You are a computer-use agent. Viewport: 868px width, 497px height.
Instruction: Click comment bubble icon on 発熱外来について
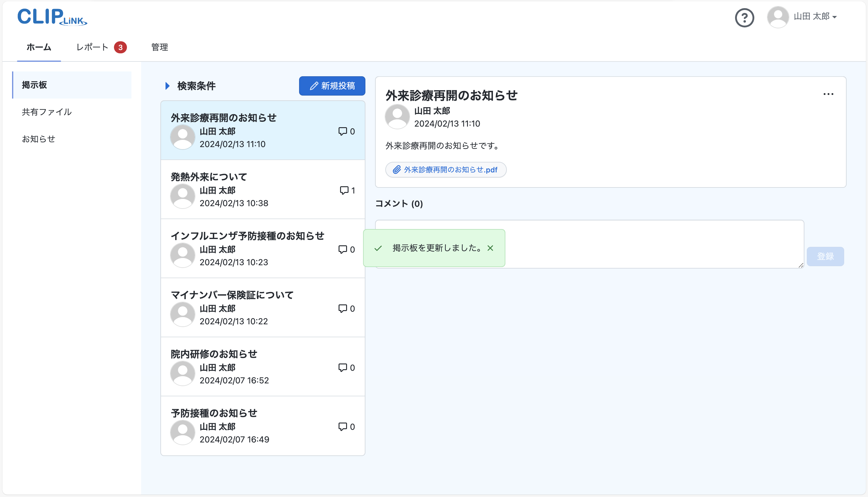coord(344,190)
